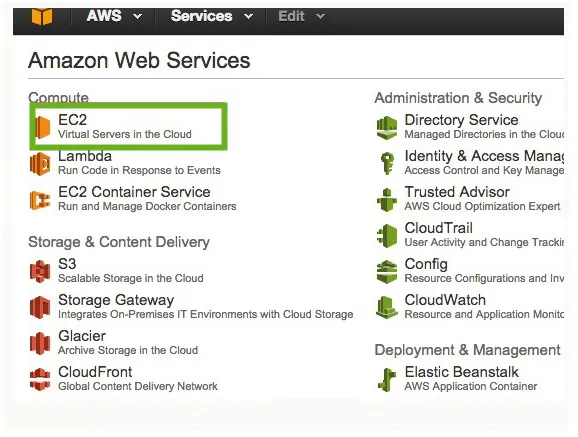Click the Storage Gateway icon
The height and width of the screenshot is (437, 578).
[40, 307]
